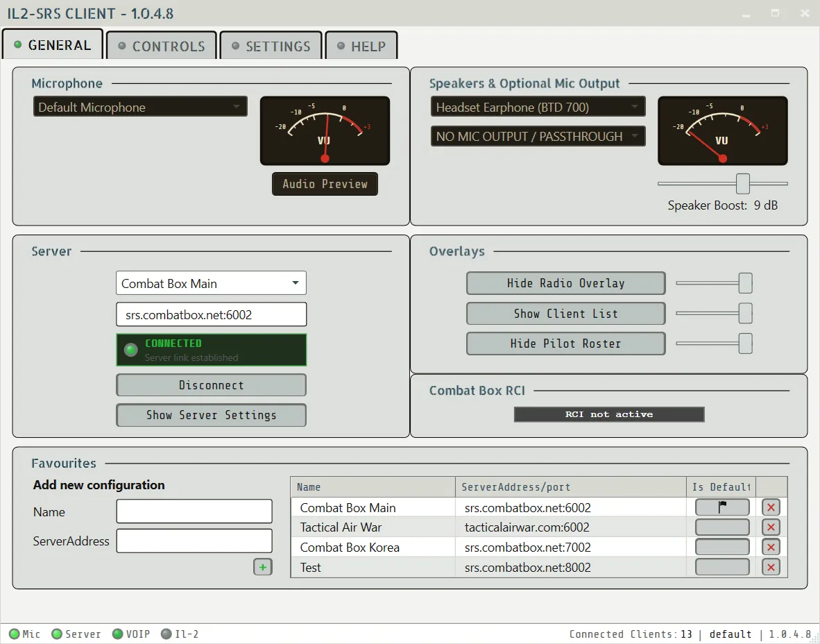The image size is (820, 644).
Task: Click the speaker VU meter
Action: tap(722, 130)
